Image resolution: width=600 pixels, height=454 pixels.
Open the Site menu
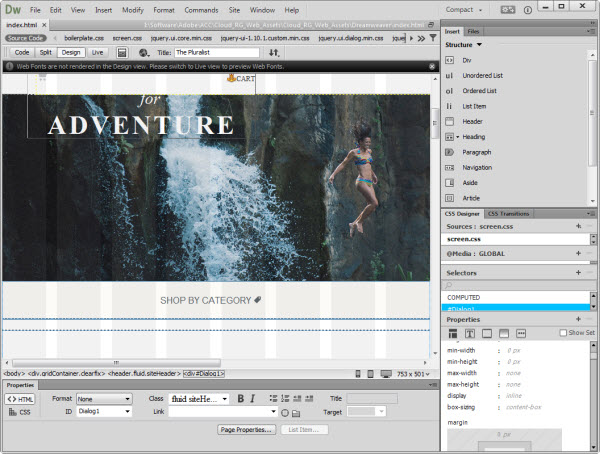[x=234, y=10]
